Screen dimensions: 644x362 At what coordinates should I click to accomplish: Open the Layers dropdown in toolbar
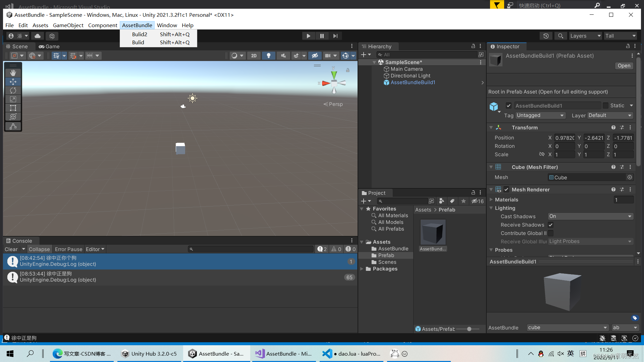click(585, 36)
